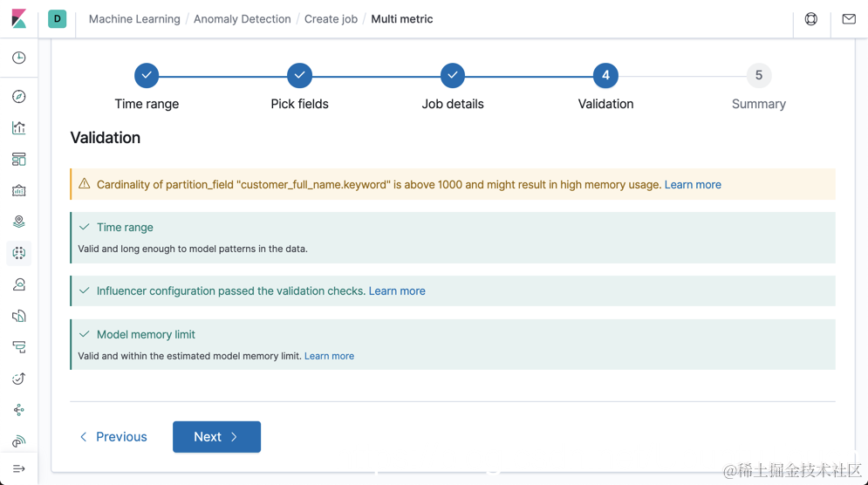Open the space selector D avatar
The height and width of the screenshot is (485, 868).
click(x=57, y=18)
